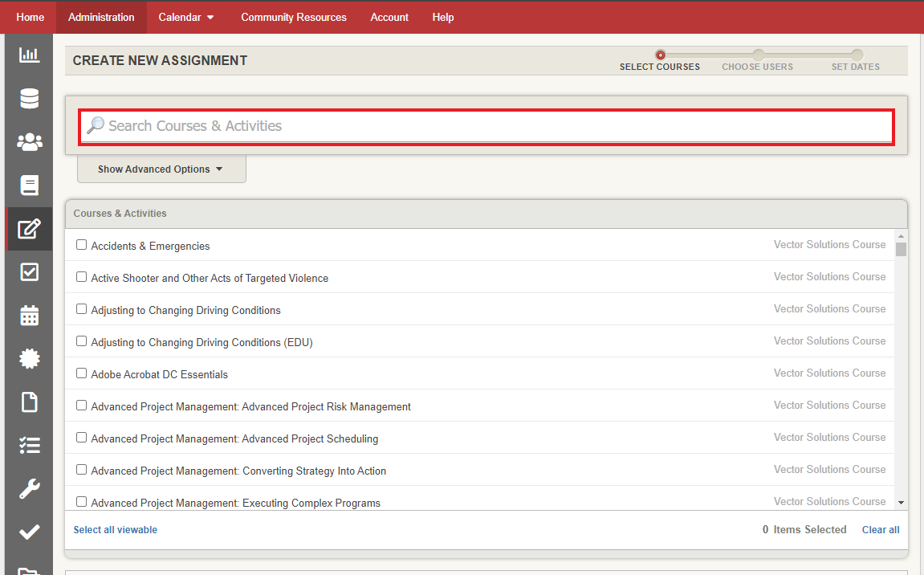This screenshot has height=575, width=924.
Task: Expand the Show Advanced Options dropdown
Action: [x=161, y=169]
